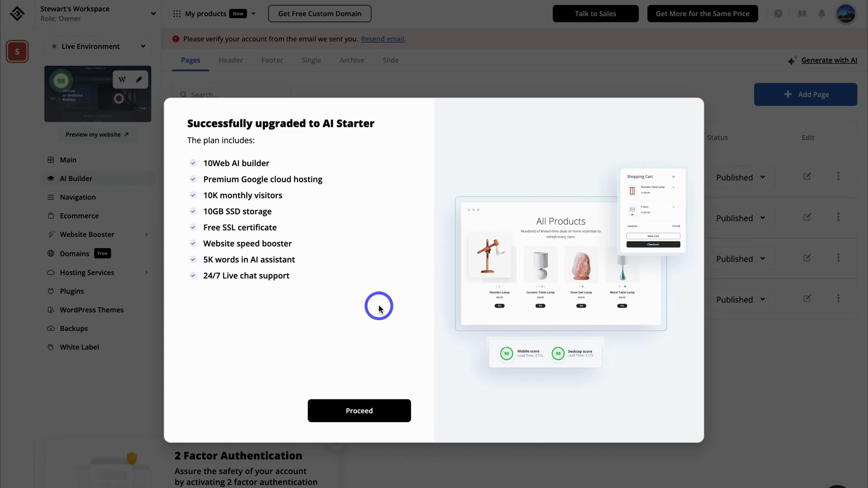868x488 pixels.
Task: Open second Published status dropdown
Action: [741, 218]
